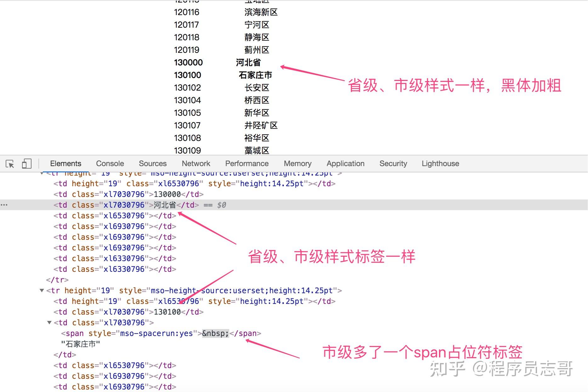The height and width of the screenshot is (392, 588).
Task: Select the td node containing 130100
Action: pos(128,312)
